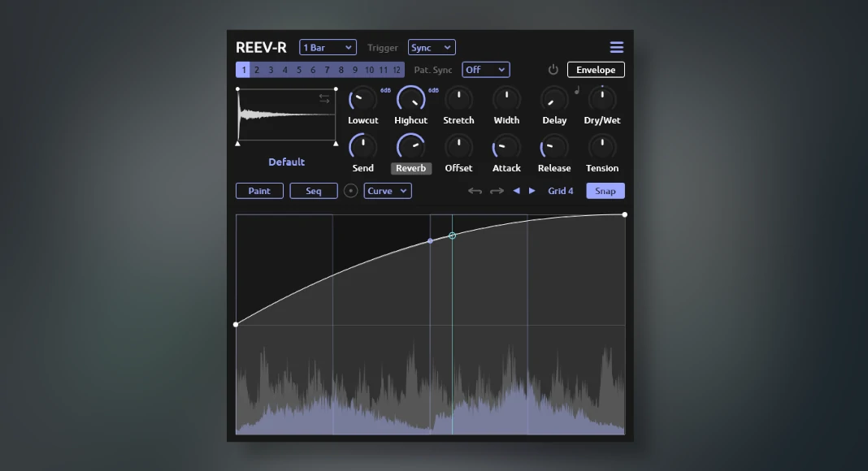Click the power icon beside Envelope
868x471 pixels.
click(553, 70)
